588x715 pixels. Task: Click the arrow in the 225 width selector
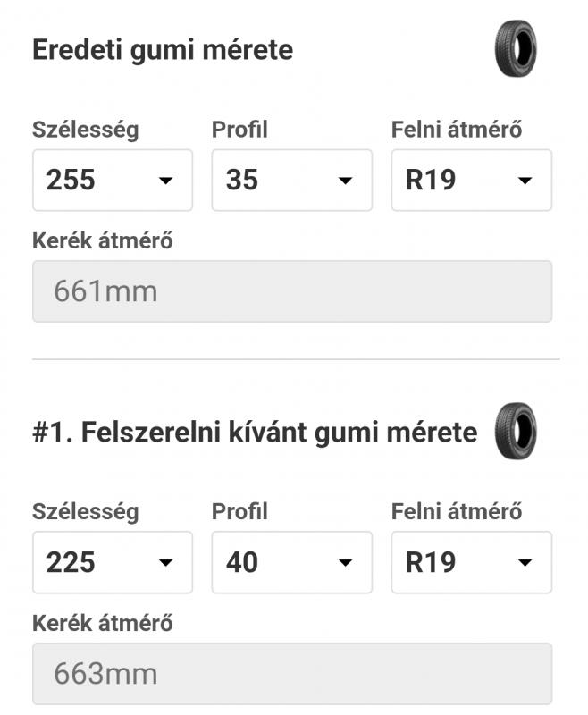point(165,563)
